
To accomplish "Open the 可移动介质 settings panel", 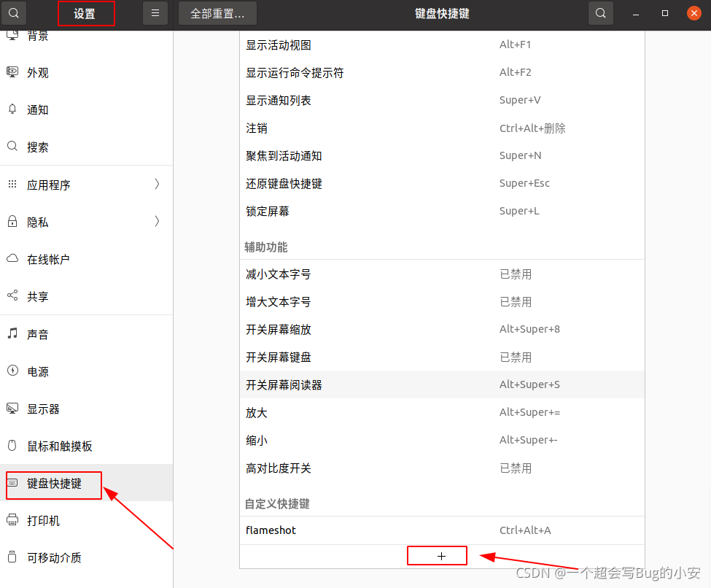I will click(x=86, y=557).
